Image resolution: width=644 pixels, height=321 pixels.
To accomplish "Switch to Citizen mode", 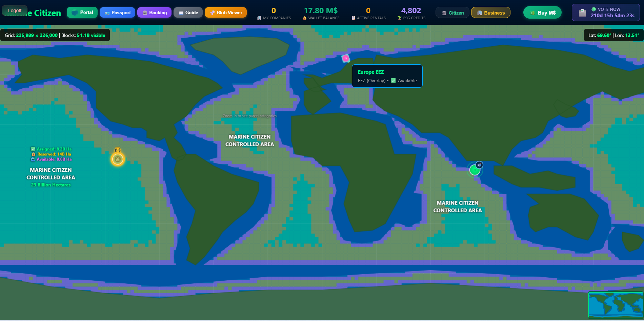I will pos(452,13).
